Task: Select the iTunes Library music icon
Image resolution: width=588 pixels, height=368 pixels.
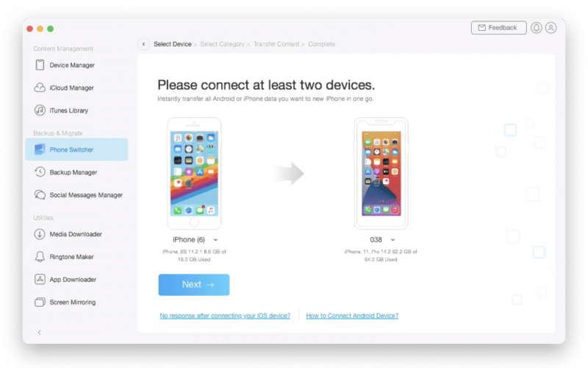Action: click(40, 111)
